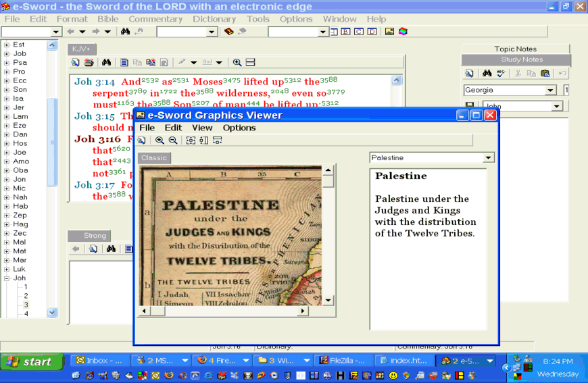The height and width of the screenshot is (383, 588).
Task: Click book tree scroll down arrow
Action: (52, 312)
